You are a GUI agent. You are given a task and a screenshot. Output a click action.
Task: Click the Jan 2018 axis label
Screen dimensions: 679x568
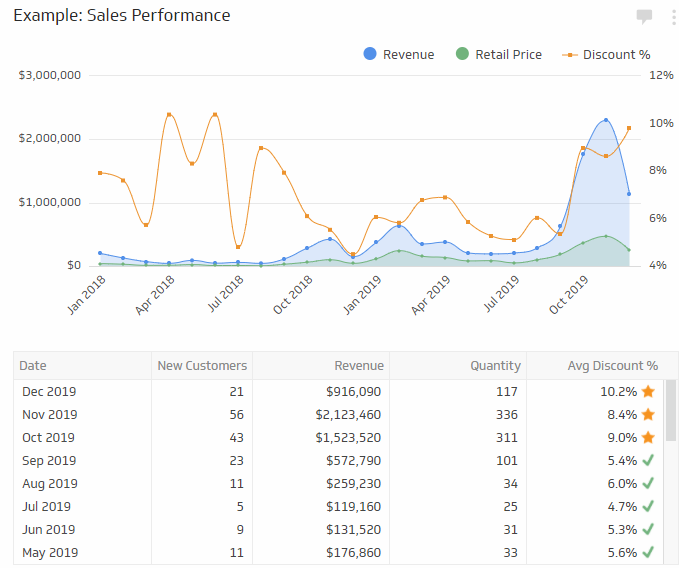(87, 295)
